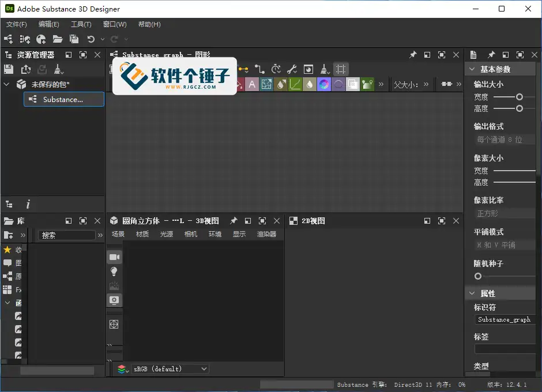Collapse the 属性 section in the right panel
The height and width of the screenshot is (392, 542).
(x=472, y=293)
